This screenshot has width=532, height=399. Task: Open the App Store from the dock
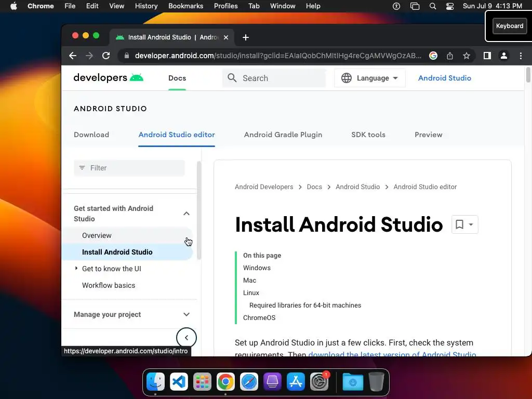tap(296, 382)
